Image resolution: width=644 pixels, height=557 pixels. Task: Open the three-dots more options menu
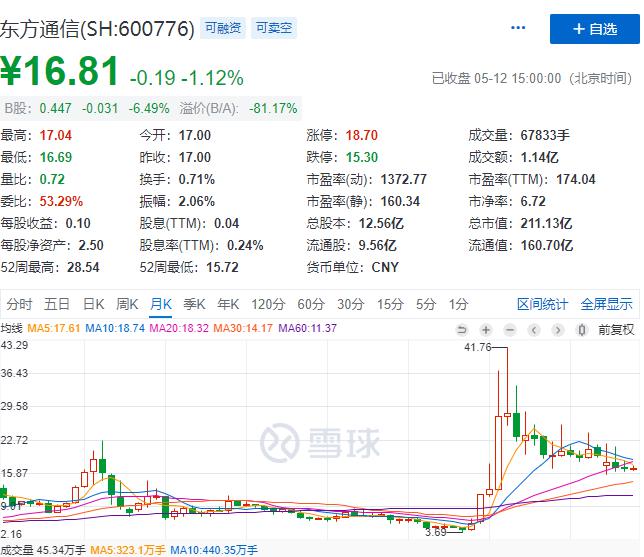518,28
